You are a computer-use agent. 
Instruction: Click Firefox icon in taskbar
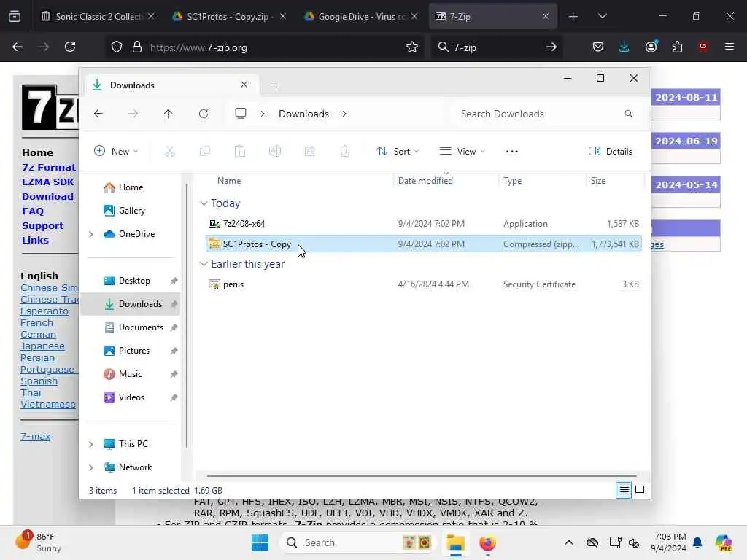487,542
